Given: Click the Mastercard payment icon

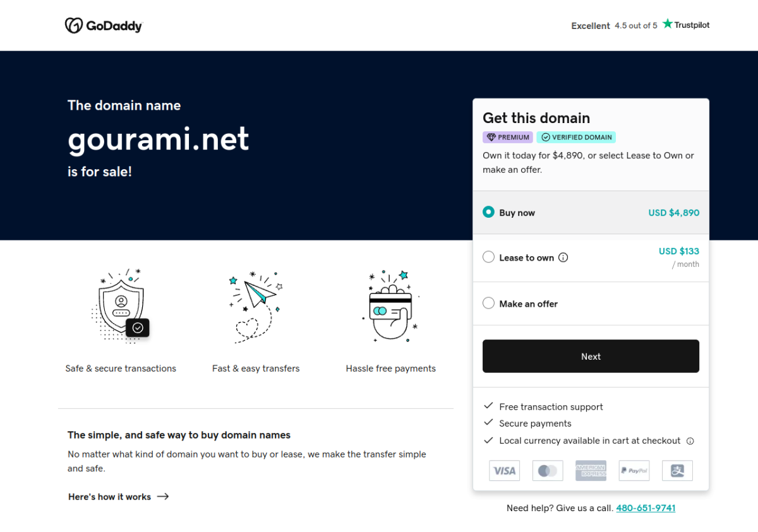Looking at the screenshot, I should (x=548, y=471).
